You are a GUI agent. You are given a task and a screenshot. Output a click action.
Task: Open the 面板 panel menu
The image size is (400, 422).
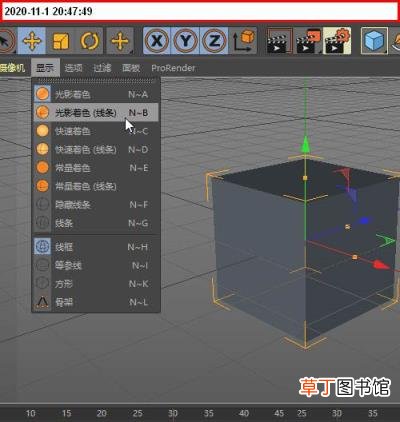pyautogui.click(x=131, y=68)
